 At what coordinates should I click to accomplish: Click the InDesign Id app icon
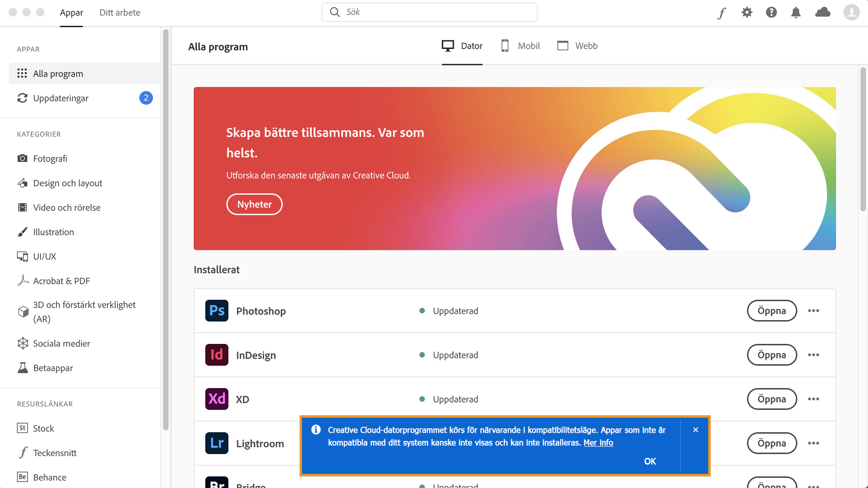click(x=217, y=355)
